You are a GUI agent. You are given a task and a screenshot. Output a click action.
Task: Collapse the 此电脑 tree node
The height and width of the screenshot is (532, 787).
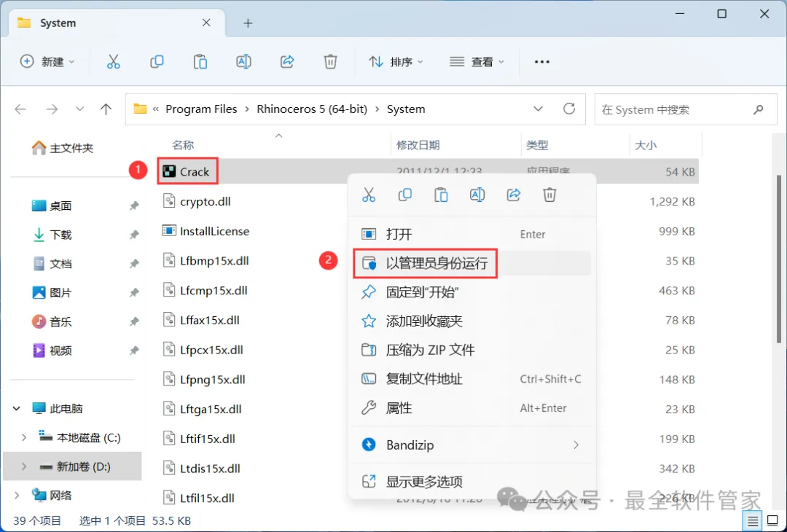pyautogui.click(x=17, y=409)
